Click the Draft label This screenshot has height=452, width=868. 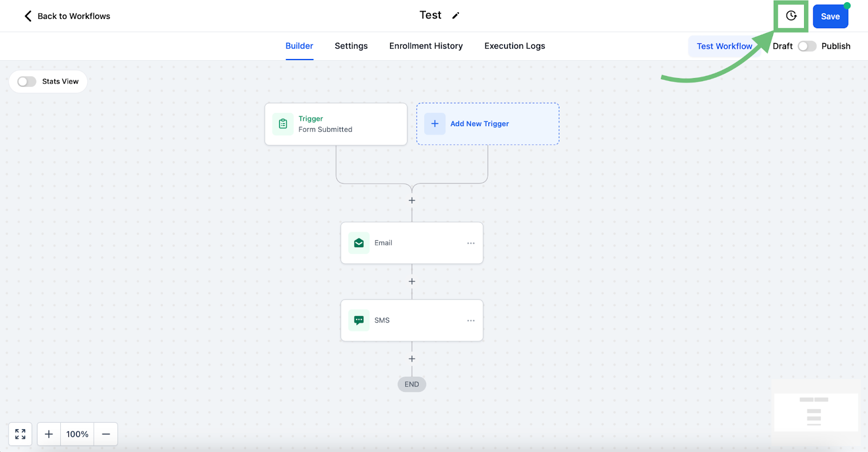click(782, 46)
